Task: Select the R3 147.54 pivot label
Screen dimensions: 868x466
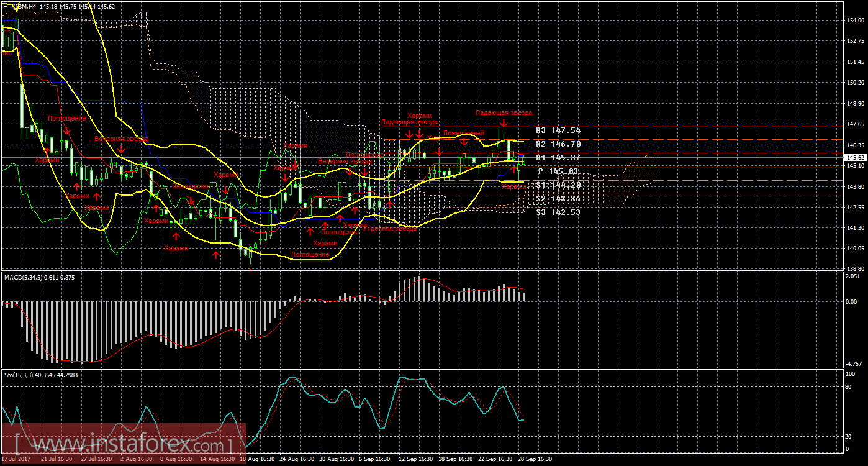Action: 558,130
